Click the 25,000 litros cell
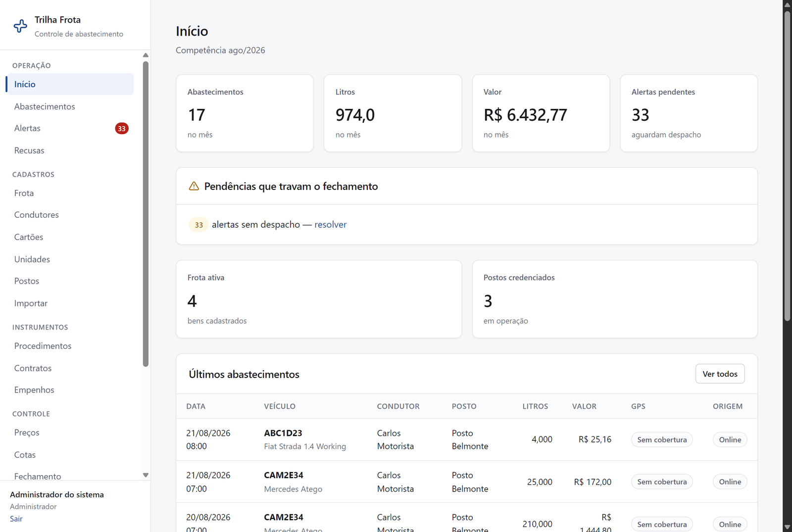This screenshot has height=532, width=792. [540, 482]
